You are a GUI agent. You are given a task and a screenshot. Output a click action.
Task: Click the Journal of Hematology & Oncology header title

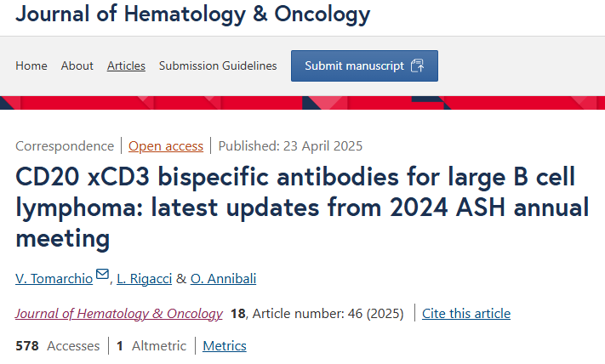193,14
